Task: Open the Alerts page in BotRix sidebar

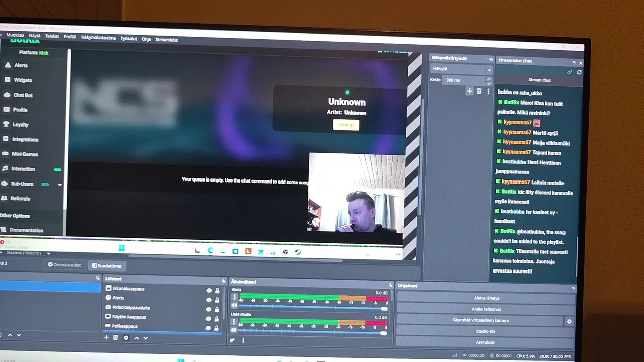Action: coord(20,65)
